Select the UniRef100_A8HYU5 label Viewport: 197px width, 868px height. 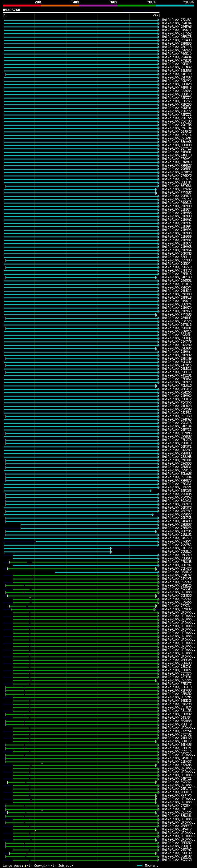(177, 531)
